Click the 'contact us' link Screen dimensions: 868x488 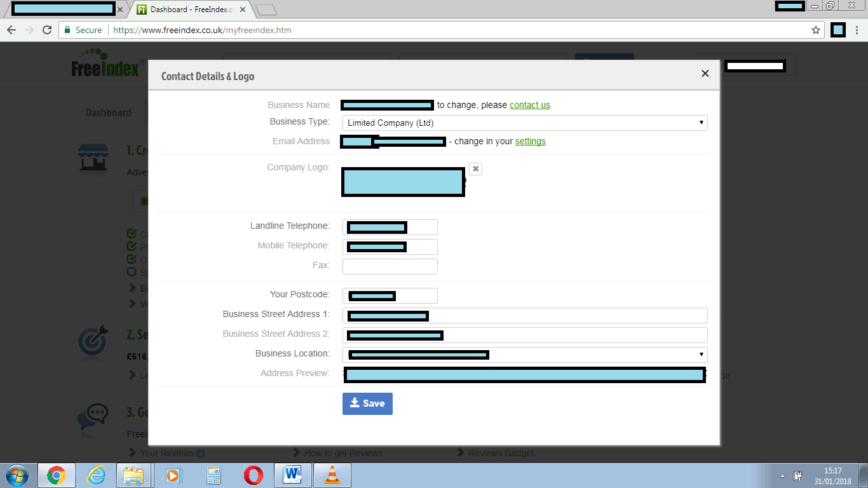529,105
